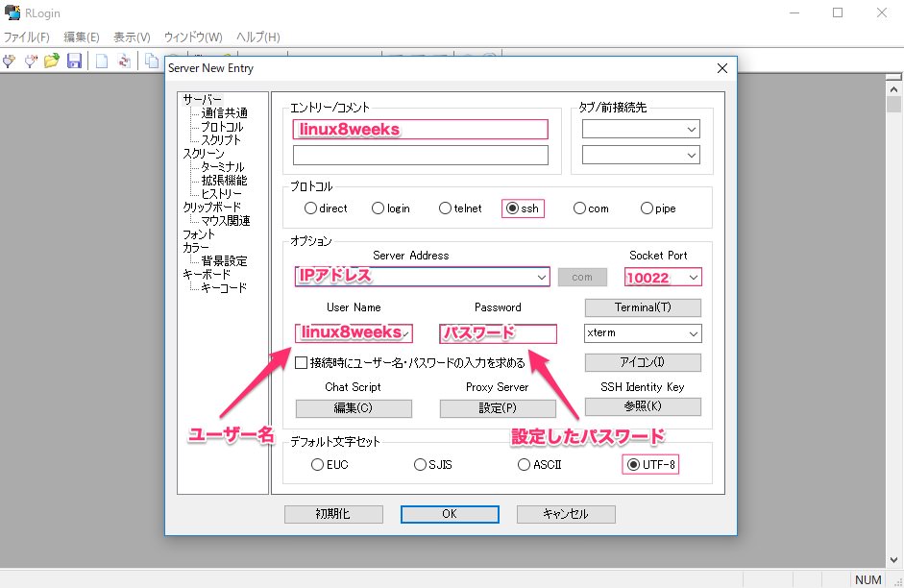Click the open folder toolbar icon
This screenshot has width=904, height=588.
click(52, 61)
